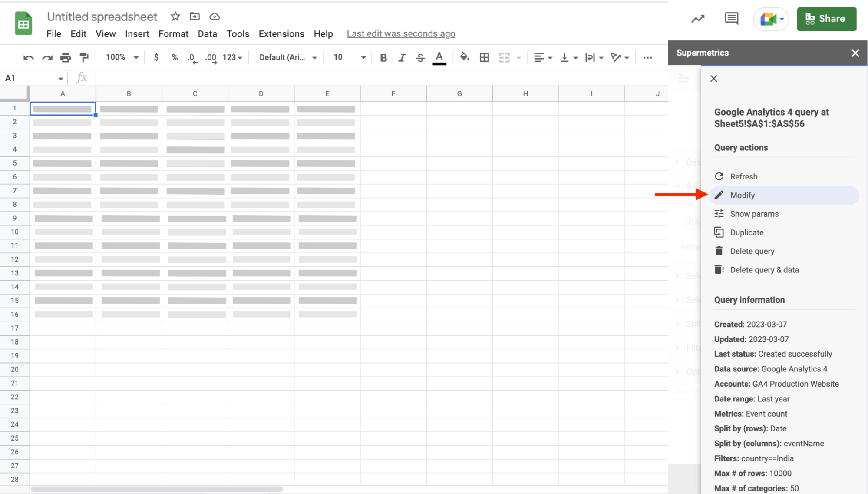
Task: Click the Duplicate query icon
Action: click(719, 232)
